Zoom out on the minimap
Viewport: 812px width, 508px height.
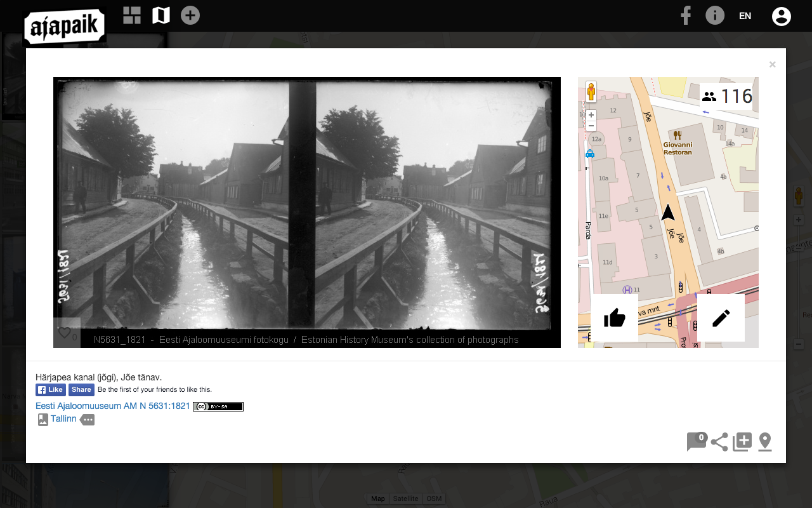click(591, 126)
